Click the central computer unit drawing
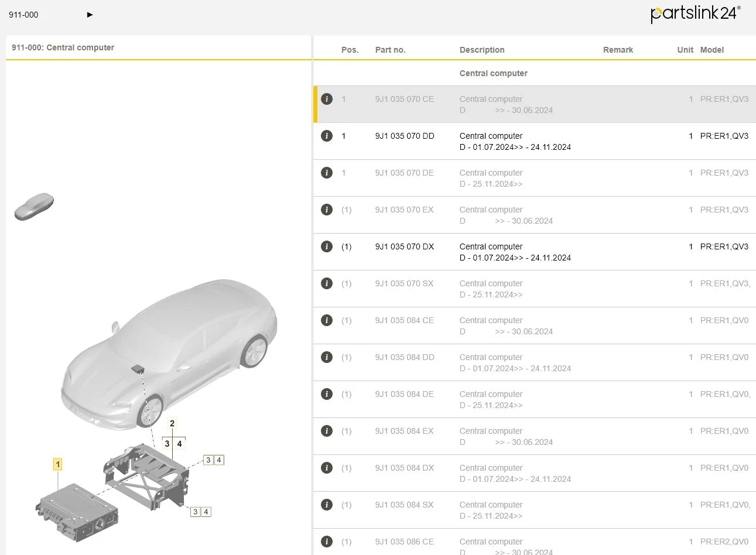 pos(78,512)
